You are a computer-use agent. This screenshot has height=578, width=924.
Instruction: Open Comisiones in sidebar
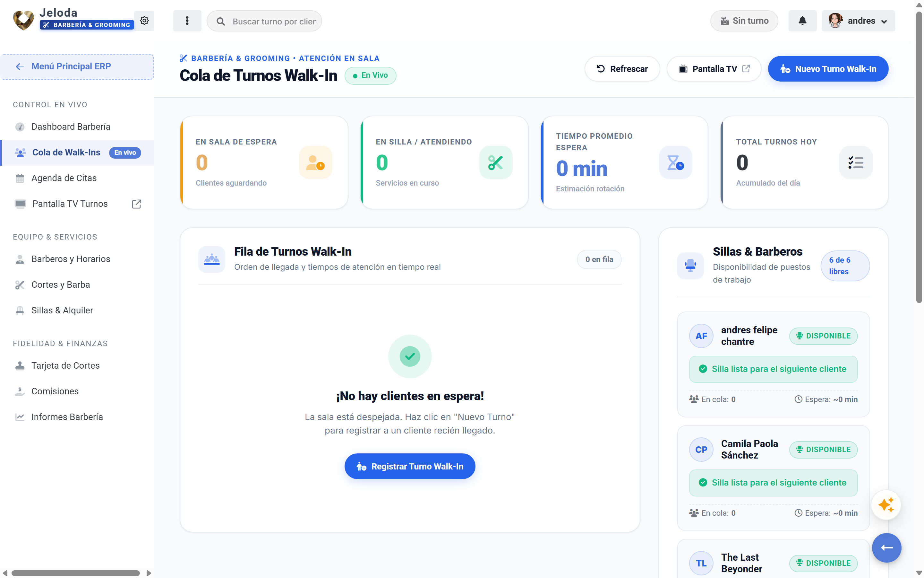[78, 391]
